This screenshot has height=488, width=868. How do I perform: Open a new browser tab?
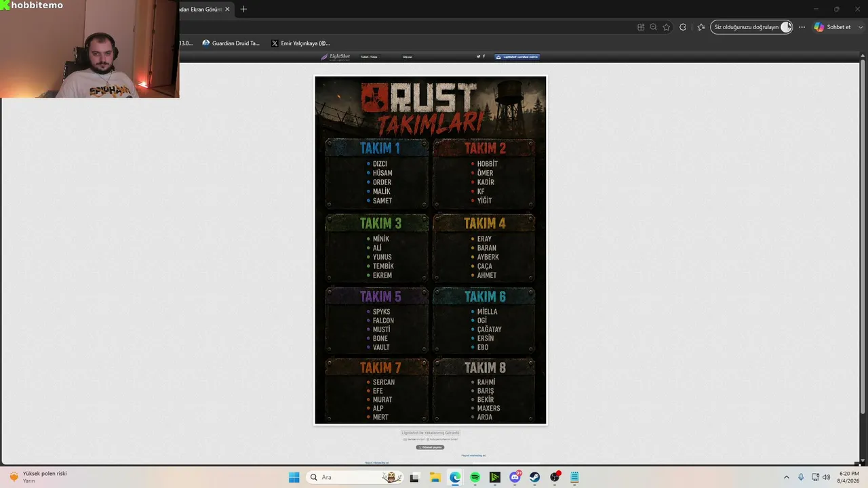pyautogui.click(x=243, y=9)
